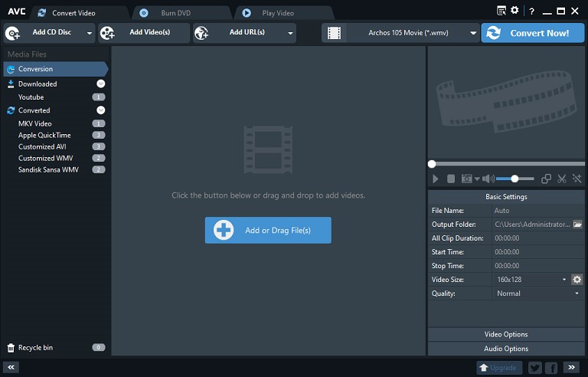Click the detach preview window icon

tap(546, 179)
